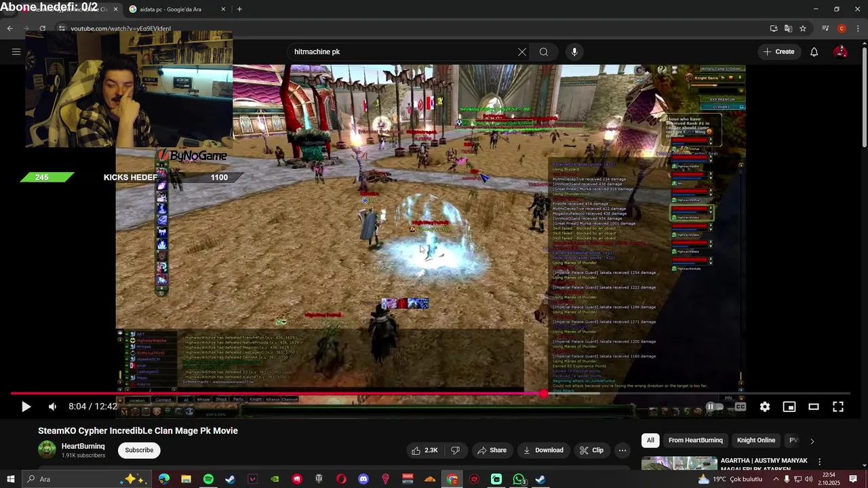Open the Windows Start menu
868x488 pixels.
pyautogui.click(x=10, y=479)
